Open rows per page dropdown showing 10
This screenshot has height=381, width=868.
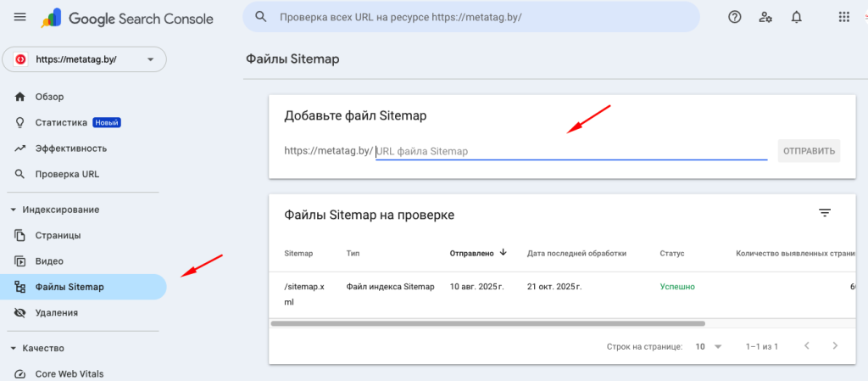click(709, 347)
